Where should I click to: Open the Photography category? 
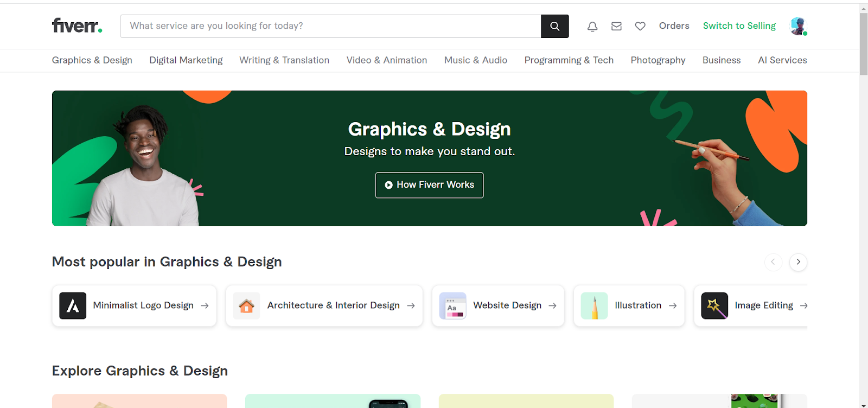pos(658,60)
